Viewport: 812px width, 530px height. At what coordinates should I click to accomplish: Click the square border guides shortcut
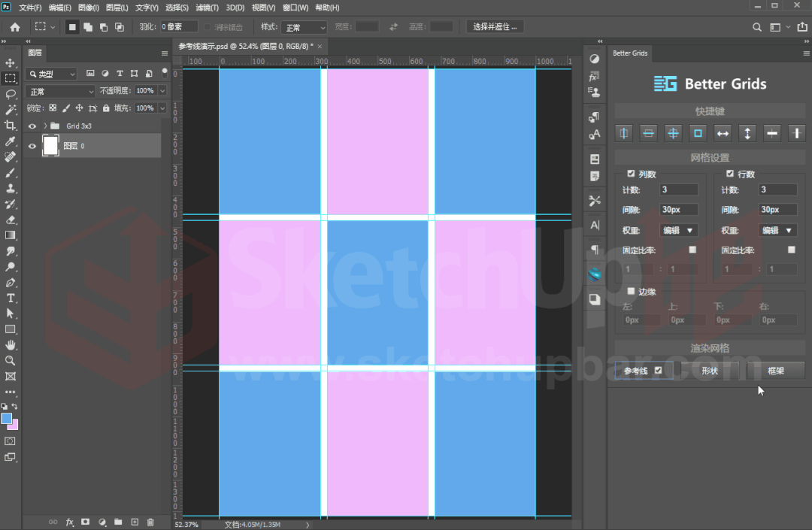698,134
